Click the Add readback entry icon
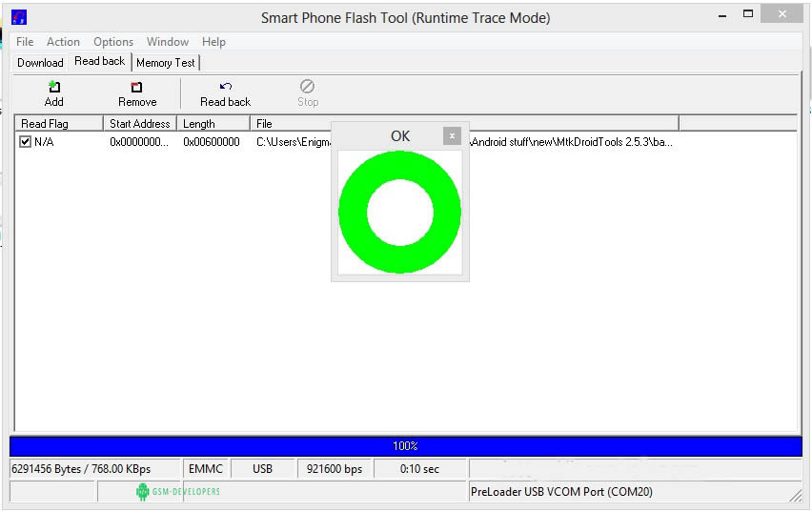Image resolution: width=812 pixels, height=512 pixels. pos(54,87)
